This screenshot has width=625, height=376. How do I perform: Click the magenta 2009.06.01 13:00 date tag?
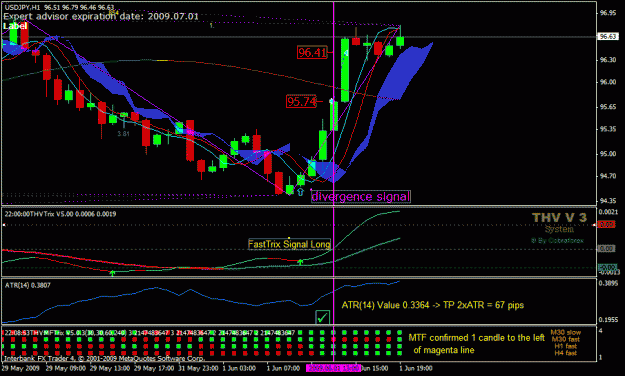333,368
